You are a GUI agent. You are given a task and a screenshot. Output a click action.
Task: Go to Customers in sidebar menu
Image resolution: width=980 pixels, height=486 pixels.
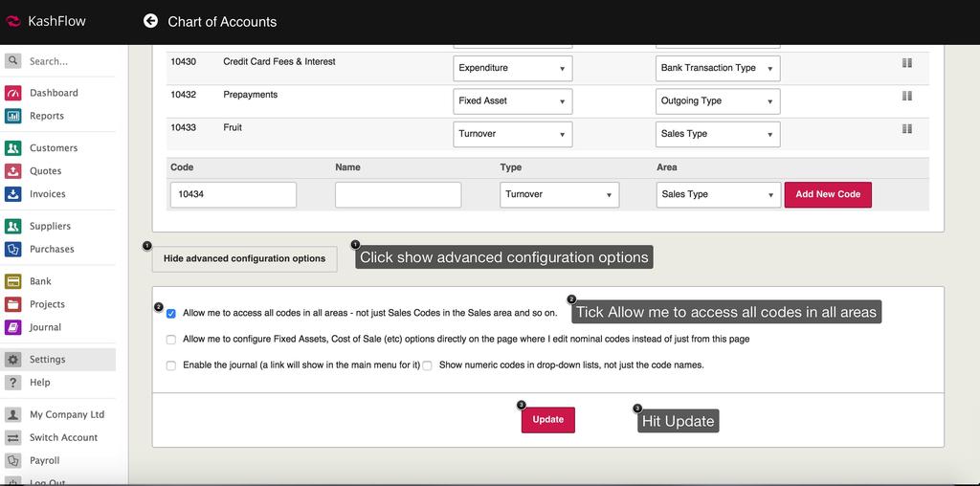54,148
